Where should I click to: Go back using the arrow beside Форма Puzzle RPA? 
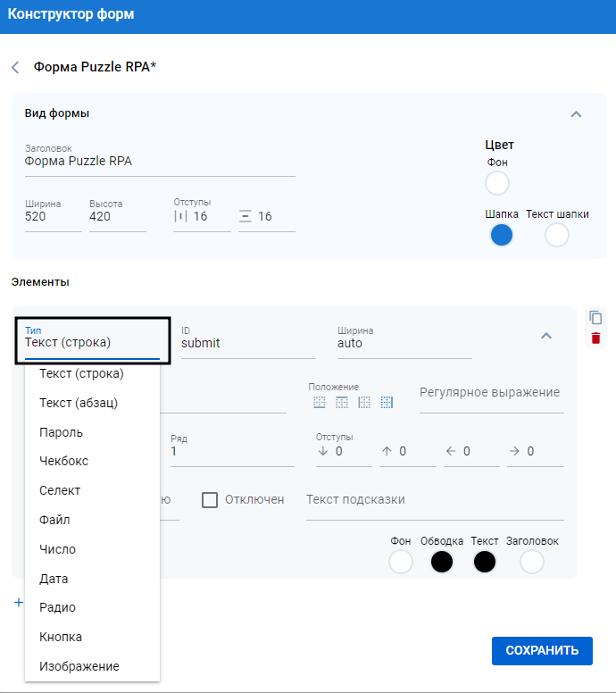coord(15,67)
